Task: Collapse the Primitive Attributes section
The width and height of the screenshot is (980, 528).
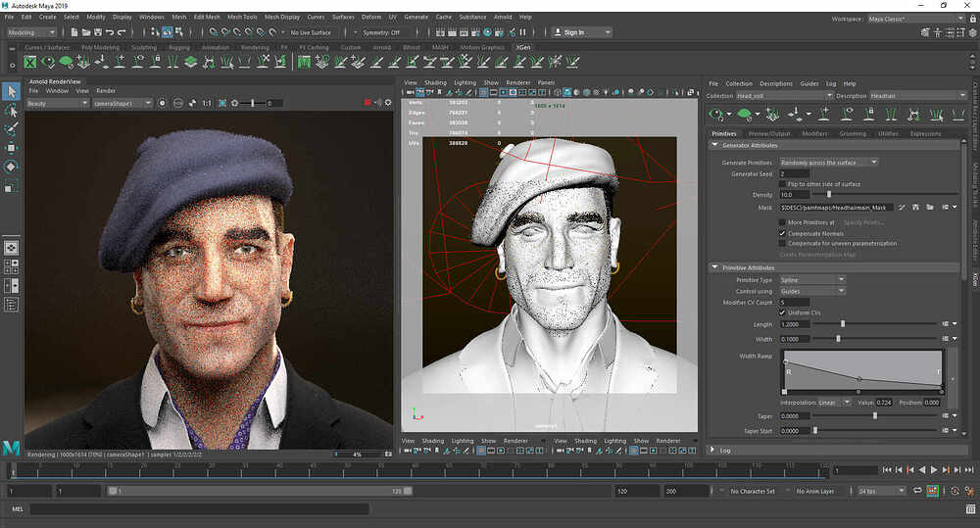Action: (714, 267)
